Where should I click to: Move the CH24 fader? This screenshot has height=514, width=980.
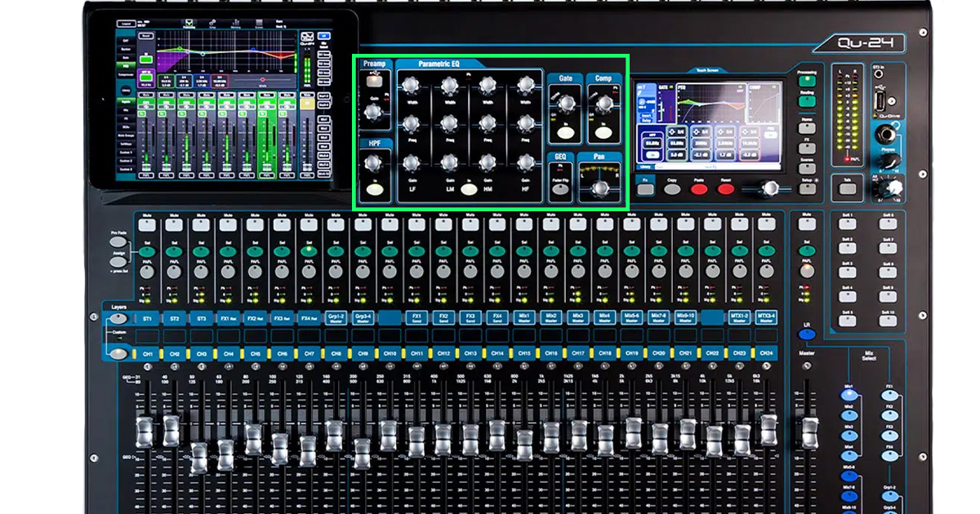(x=768, y=428)
